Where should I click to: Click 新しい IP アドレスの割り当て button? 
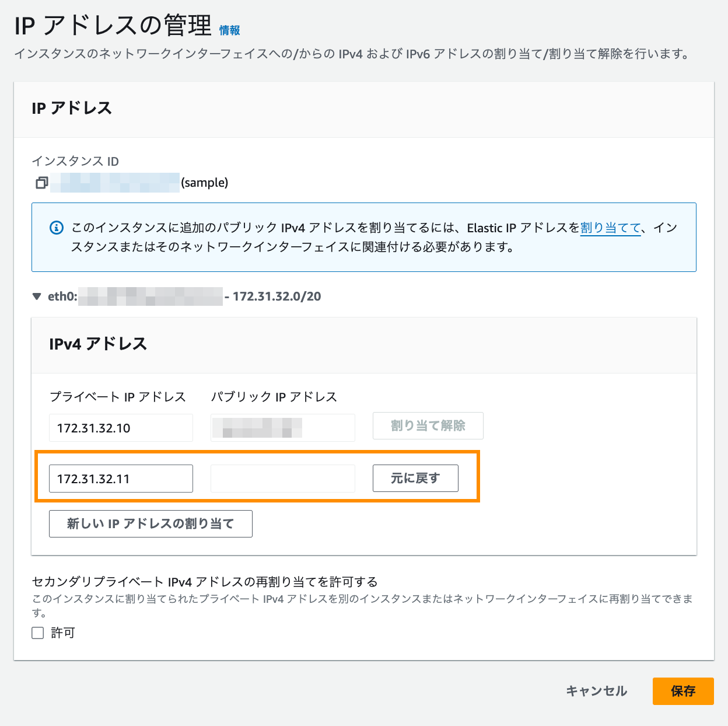point(150,523)
